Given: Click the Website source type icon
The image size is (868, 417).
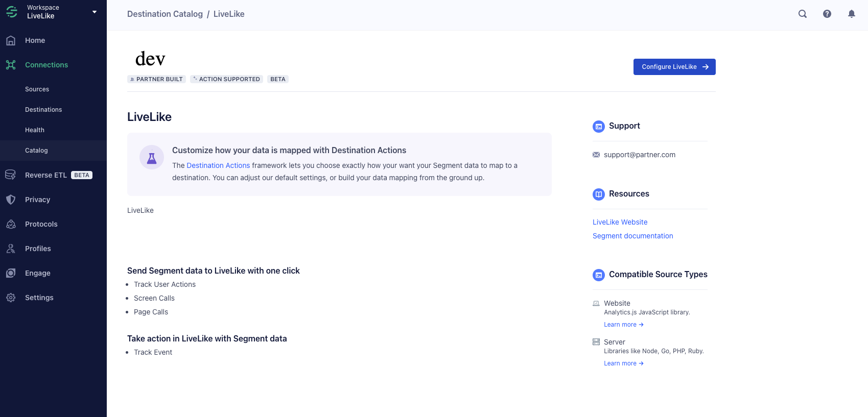Looking at the screenshot, I should point(596,303).
